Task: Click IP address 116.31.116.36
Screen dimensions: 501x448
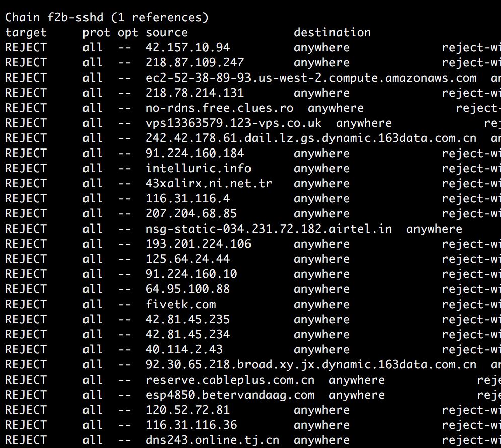Action: point(191,425)
